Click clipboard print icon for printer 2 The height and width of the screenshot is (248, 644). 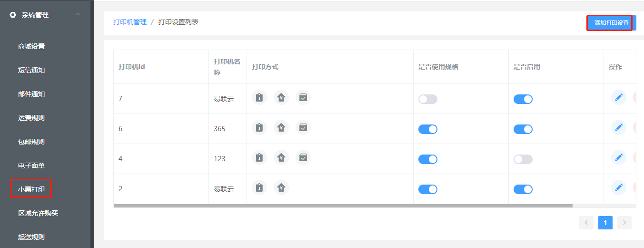click(x=259, y=187)
